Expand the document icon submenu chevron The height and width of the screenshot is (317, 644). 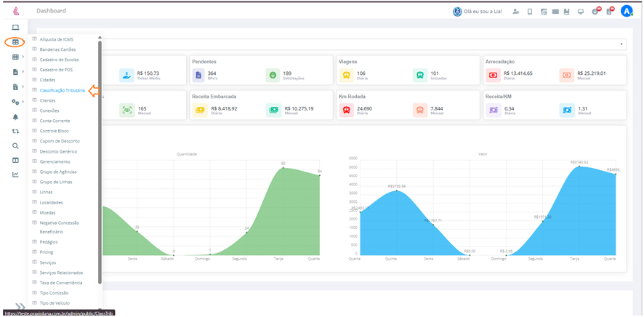click(23, 72)
